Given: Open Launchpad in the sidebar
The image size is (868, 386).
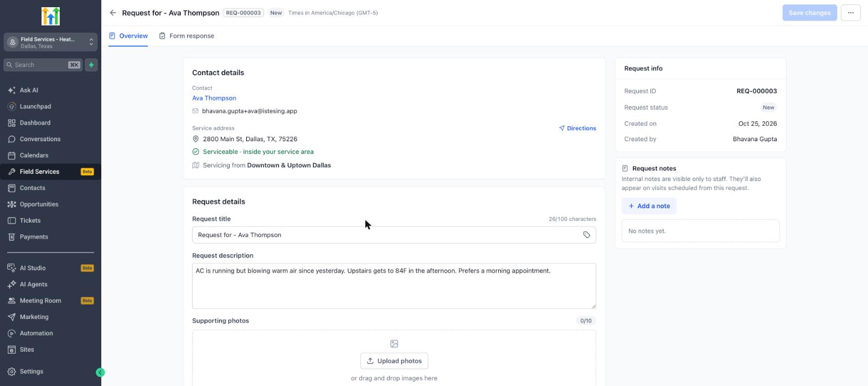Looking at the screenshot, I should (x=50, y=106).
